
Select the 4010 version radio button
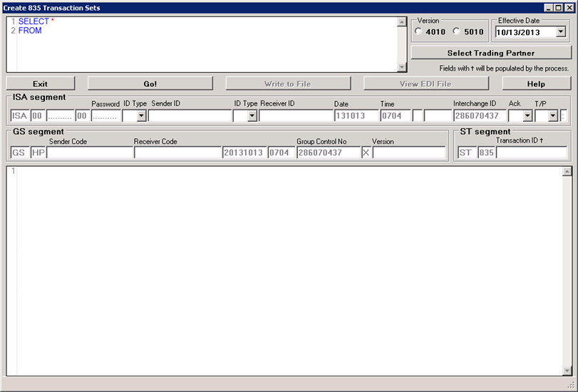(x=418, y=31)
